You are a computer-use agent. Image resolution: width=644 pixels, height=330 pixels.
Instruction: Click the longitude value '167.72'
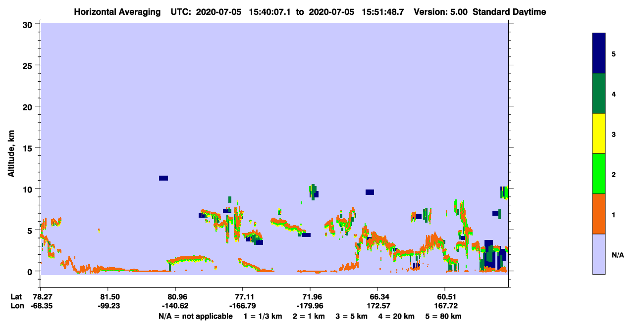pos(445,306)
